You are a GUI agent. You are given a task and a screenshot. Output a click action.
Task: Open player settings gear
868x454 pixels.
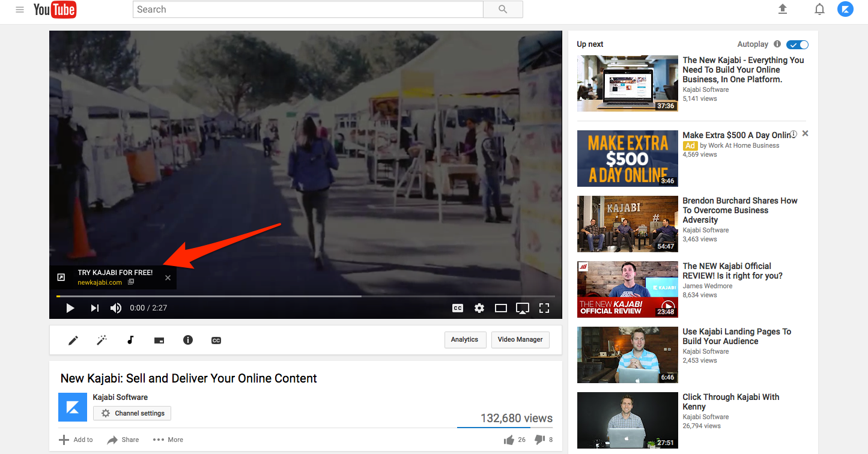point(479,308)
